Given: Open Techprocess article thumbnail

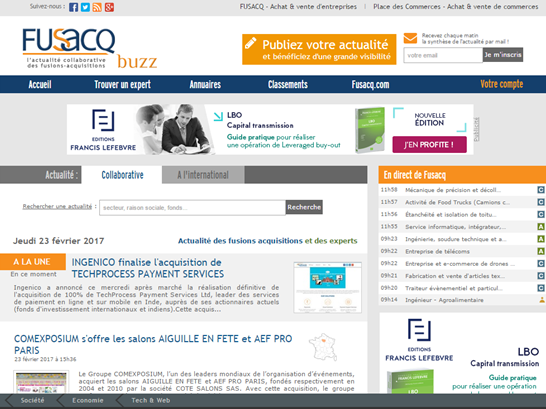Looking at the screenshot, I should [x=327, y=288].
